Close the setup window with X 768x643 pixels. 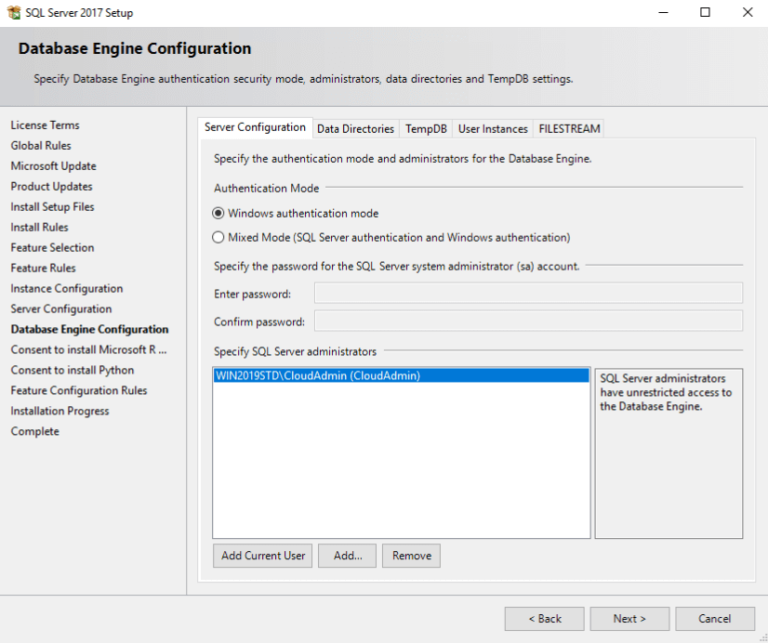click(x=746, y=13)
